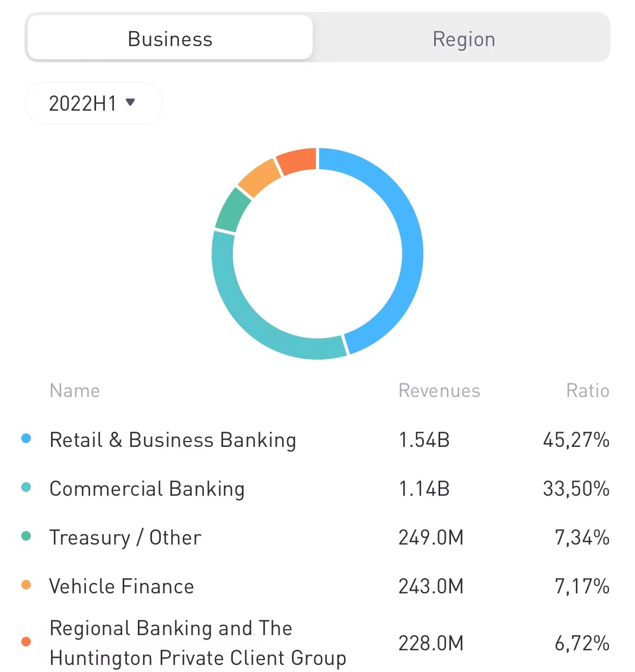Screen dimensions: 635x672
Task: Select the Treasury / Other row label
Action: pos(125,537)
